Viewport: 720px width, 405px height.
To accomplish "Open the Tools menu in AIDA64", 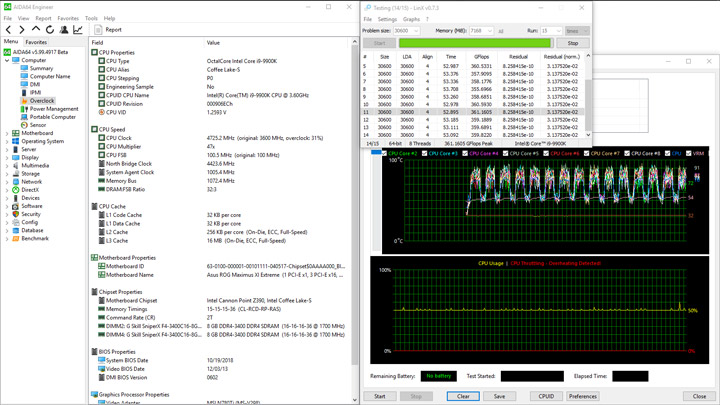I will tap(91, 18).
